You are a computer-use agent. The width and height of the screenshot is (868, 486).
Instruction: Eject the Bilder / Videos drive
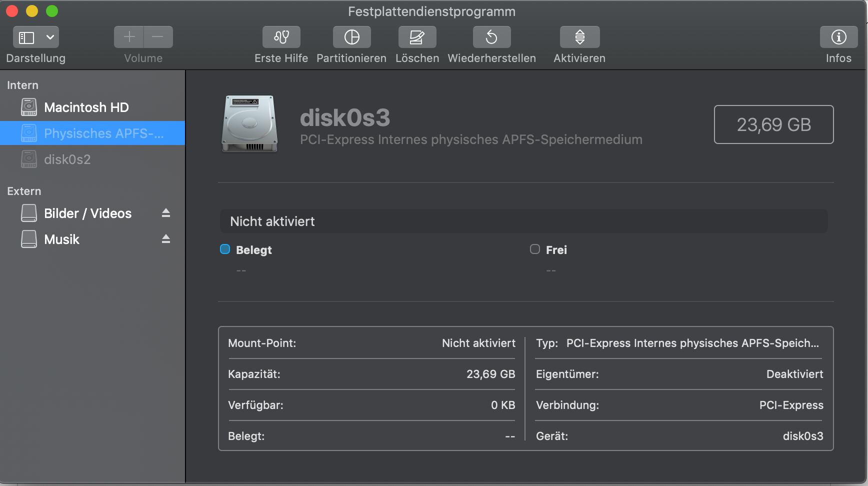(x=166, y=213)
